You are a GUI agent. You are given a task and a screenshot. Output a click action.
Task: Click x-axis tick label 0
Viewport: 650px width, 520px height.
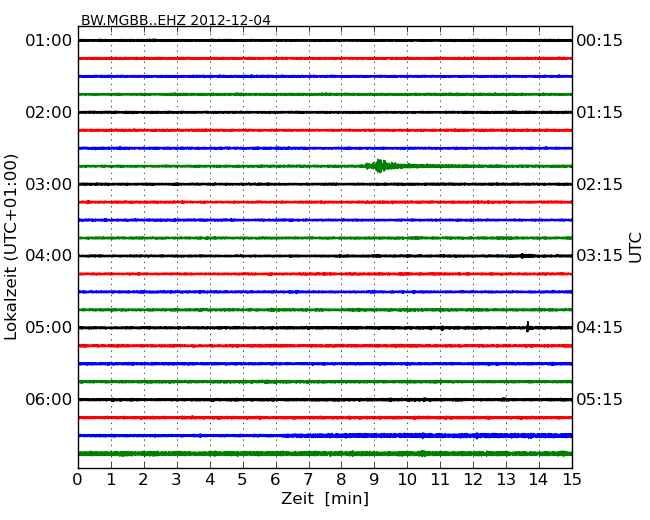tap(78, 480)
